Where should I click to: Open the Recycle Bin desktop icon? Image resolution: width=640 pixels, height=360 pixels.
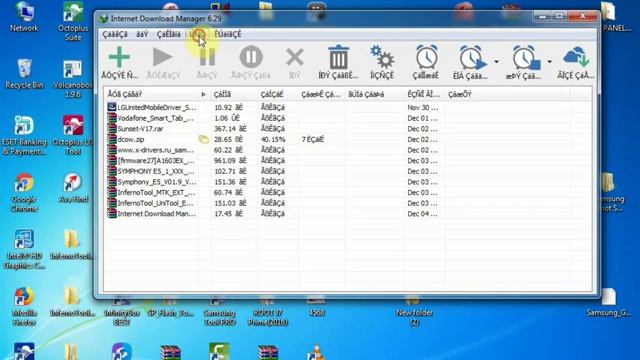pos(24,73)
